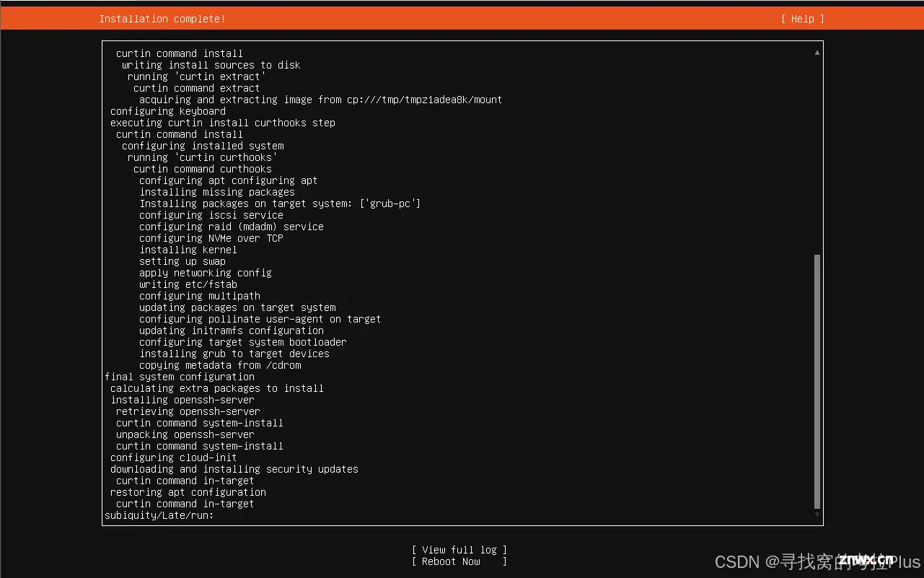Screen dimensions: 924x578
Task: Open the Help menu in the header
Action: pos(802,19)
